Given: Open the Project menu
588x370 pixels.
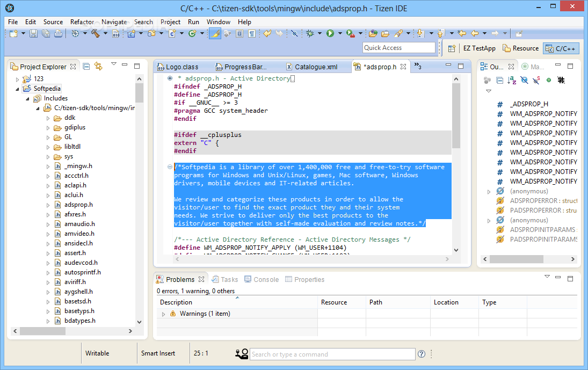Looking at the screenshot, I should coord(170,21).
